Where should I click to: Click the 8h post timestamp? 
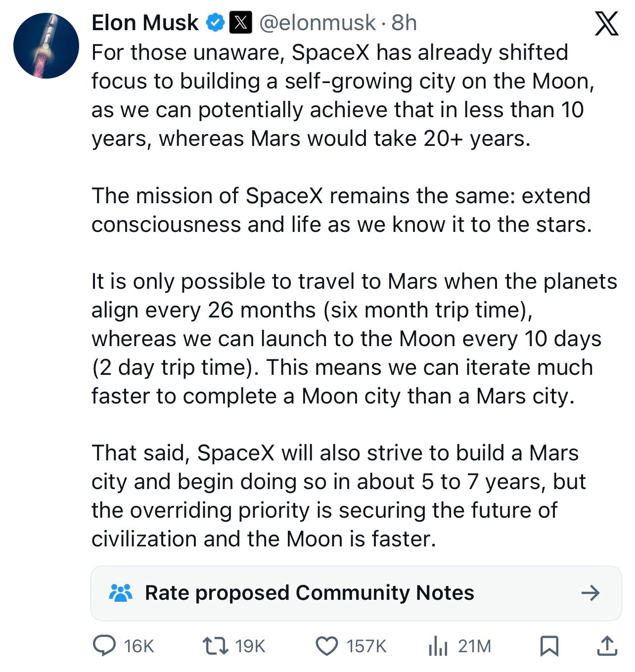tap(404, 23)
